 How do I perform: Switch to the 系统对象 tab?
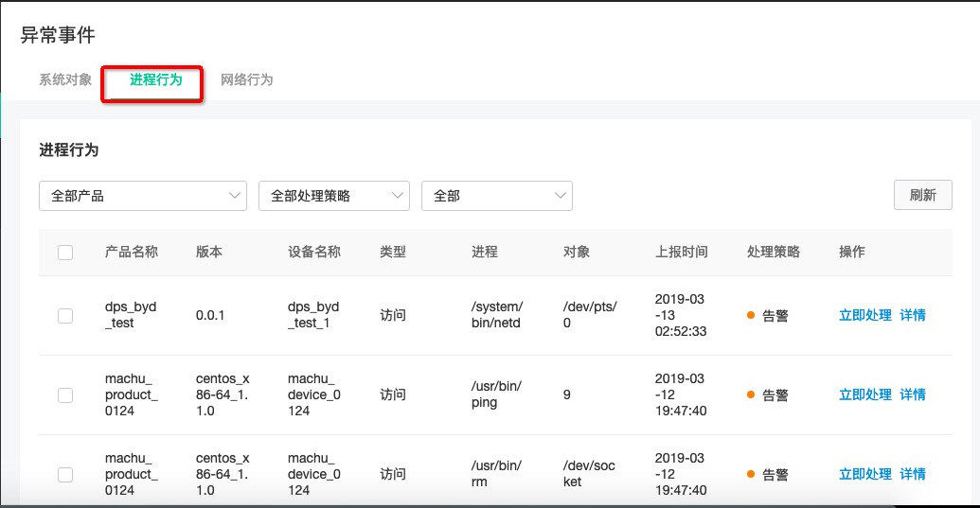click(x=65, y=79)
